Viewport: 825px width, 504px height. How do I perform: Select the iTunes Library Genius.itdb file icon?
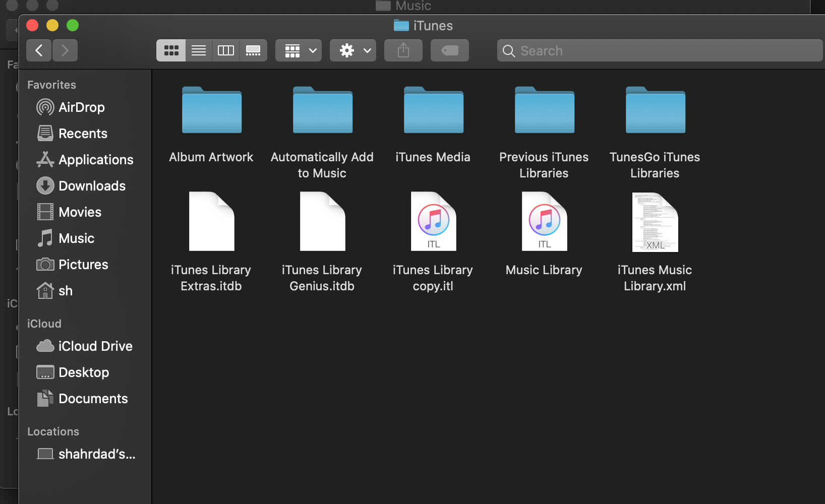coord(323,221)
